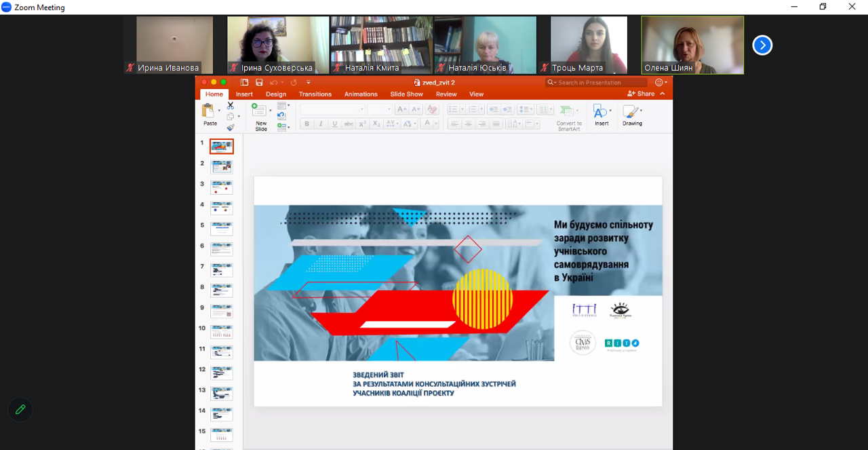
Task: Open the Slide Show tab
Action: click(x=406, y=94)
